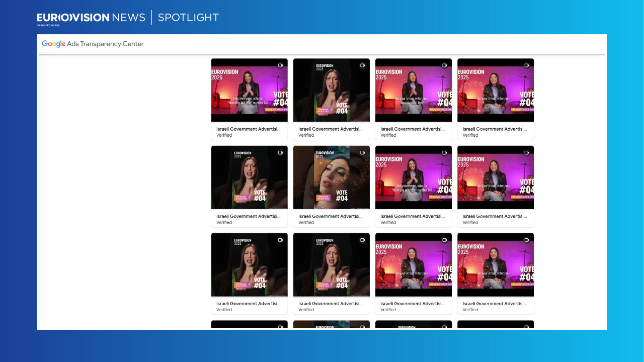Screen dimensions: 644x362
Task: Click 'Israeli Government Advertisi...' under first row, third card
Action: tap(413, 129)
